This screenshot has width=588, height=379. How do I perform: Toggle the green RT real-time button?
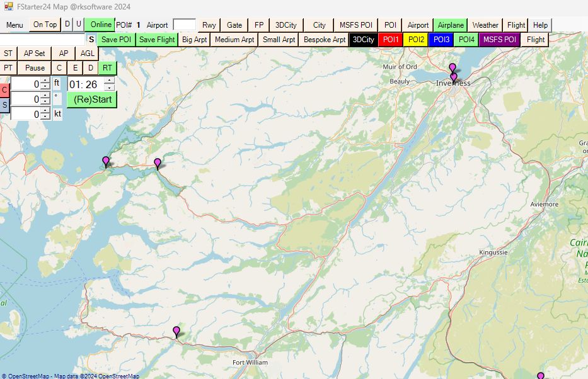click(x=108, y=68)
